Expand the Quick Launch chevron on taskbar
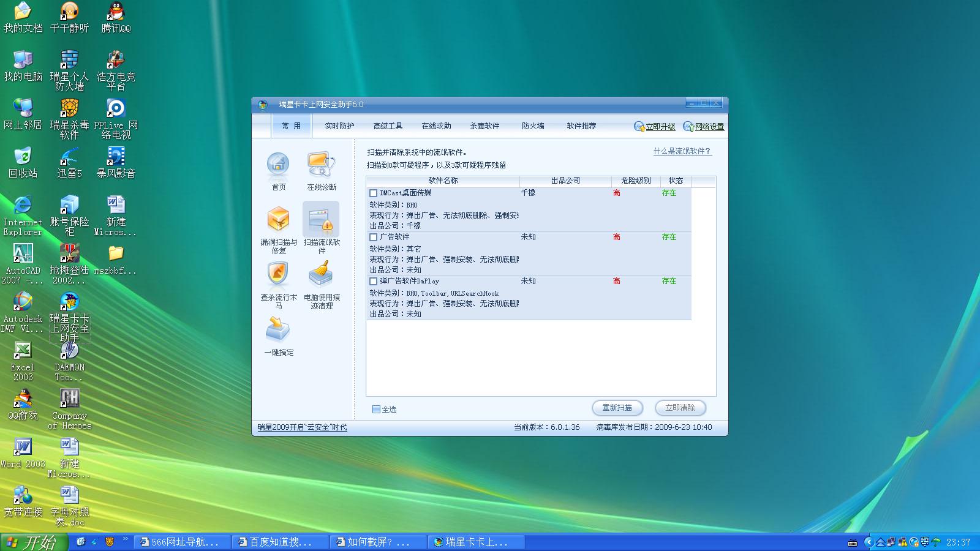 125,539
